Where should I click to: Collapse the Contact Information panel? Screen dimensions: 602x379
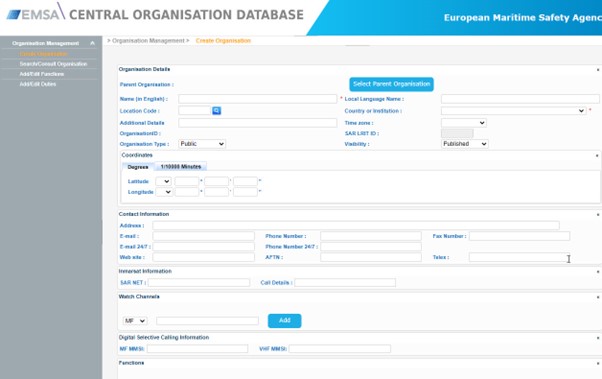(x=598, y=215)
